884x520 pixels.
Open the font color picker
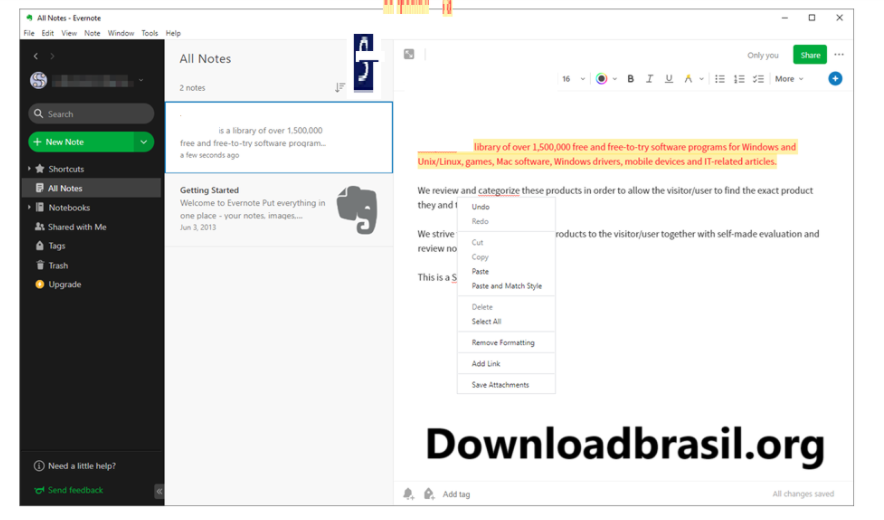click(602, 79)
